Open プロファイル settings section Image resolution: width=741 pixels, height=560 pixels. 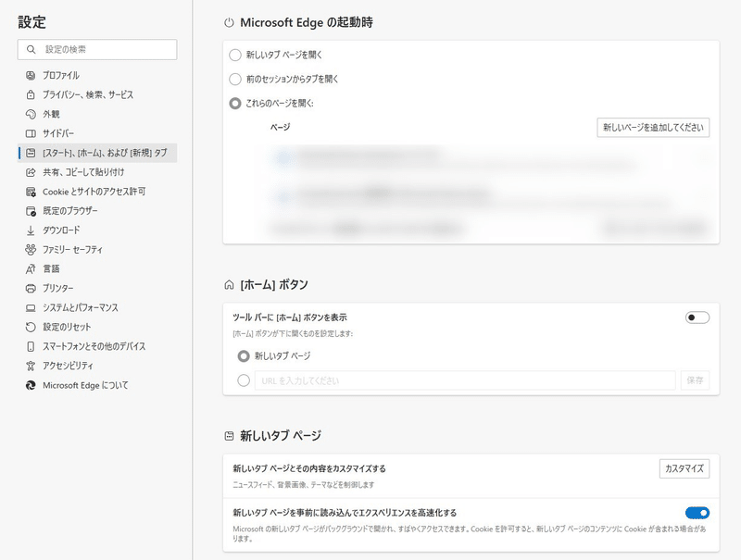[97, 75]
